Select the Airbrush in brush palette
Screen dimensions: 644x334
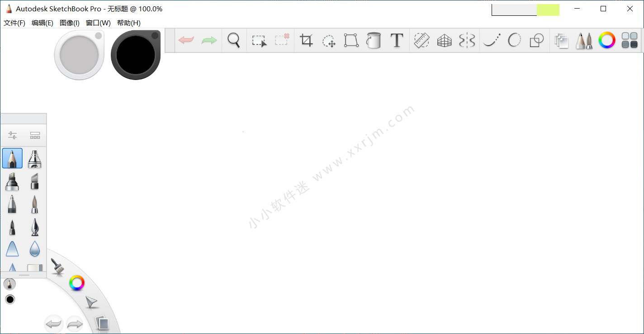(x=35, y=159)
